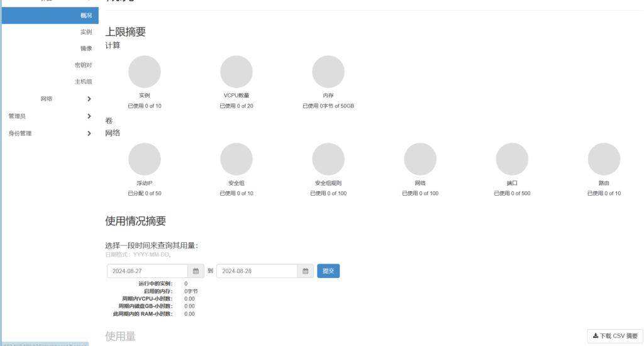Click the 内存 quota pie chart

(x=328, y=72)
